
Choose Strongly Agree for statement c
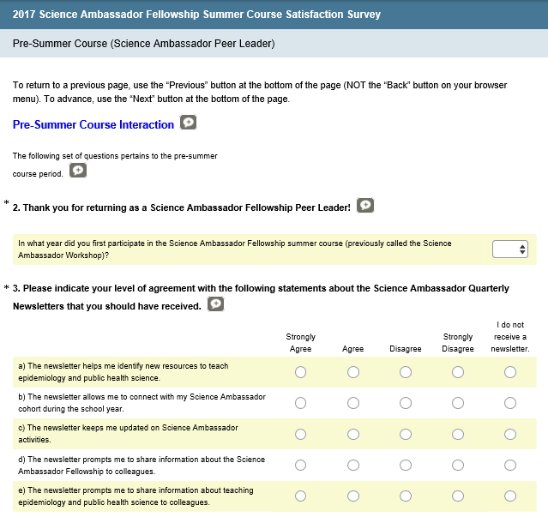click(301, 434)
